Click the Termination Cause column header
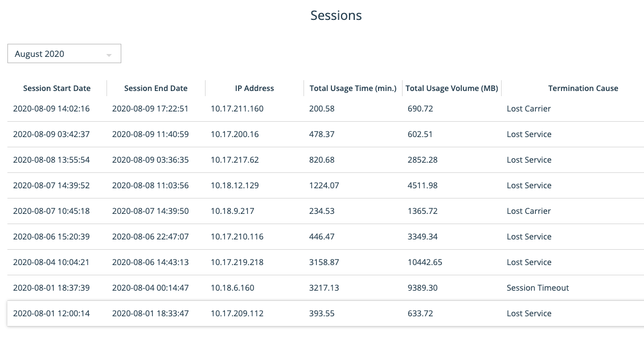Image resolution: width=644 pixels, height=343 pixels. click(583, 88)
